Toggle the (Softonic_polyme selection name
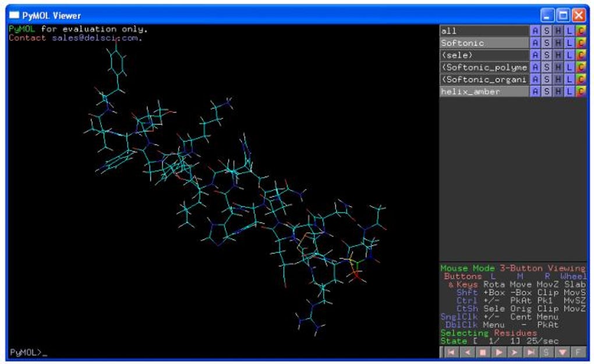The image size is (594, 364). point(484,67)
